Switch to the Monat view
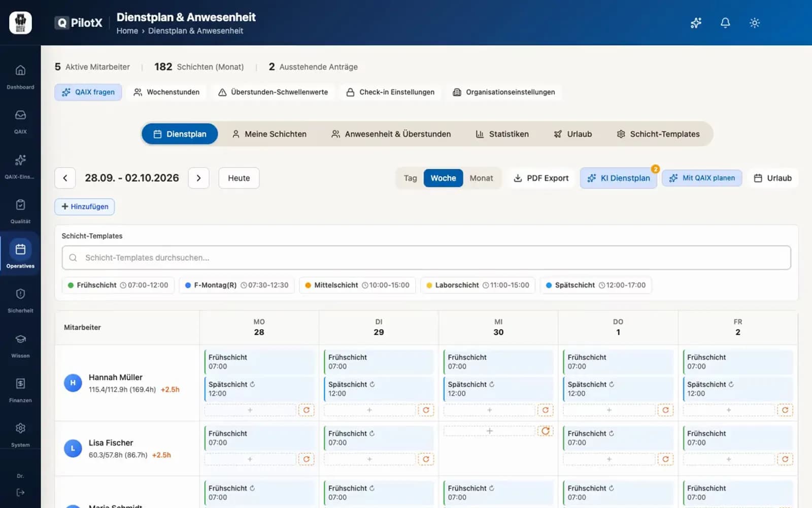The width and height of the screenshot is (812, 508). pos(481,178)
